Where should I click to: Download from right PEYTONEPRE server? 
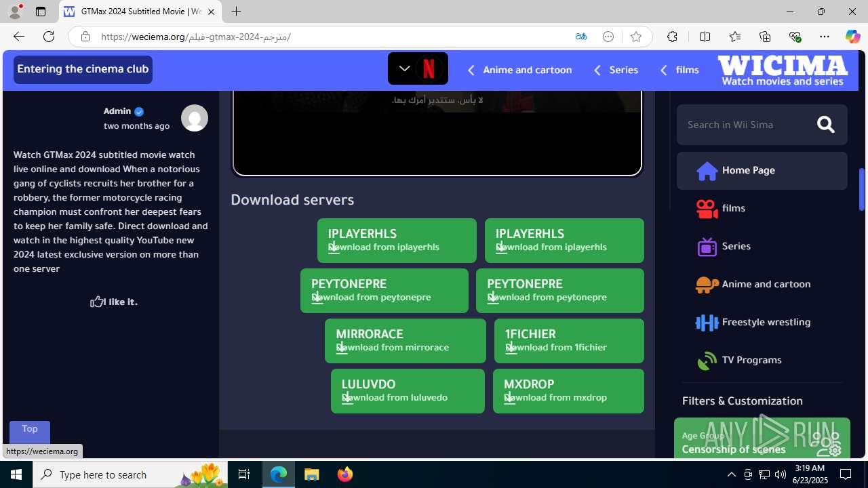point(560,290)
